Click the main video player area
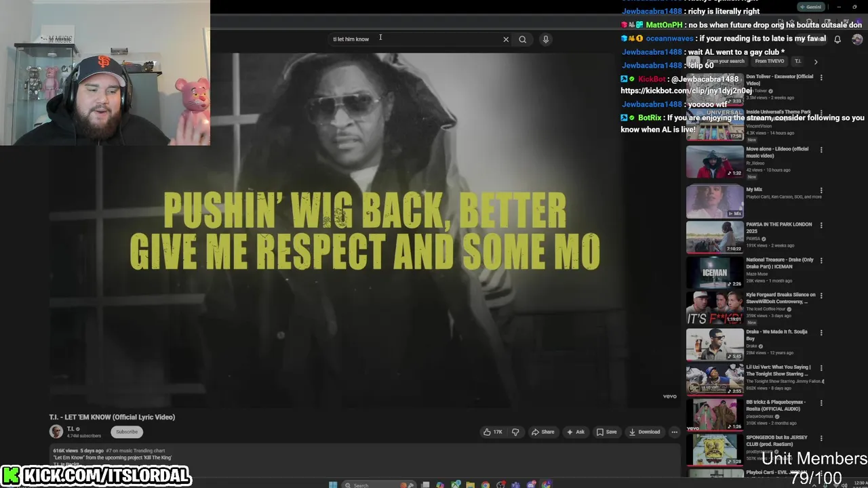Image resolution: width=868 pixels, height=488 pixels. [364, 230]
